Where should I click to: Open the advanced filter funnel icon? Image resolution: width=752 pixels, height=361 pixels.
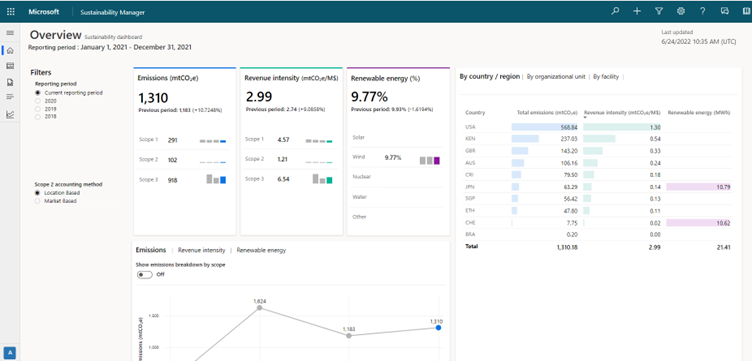659,12
